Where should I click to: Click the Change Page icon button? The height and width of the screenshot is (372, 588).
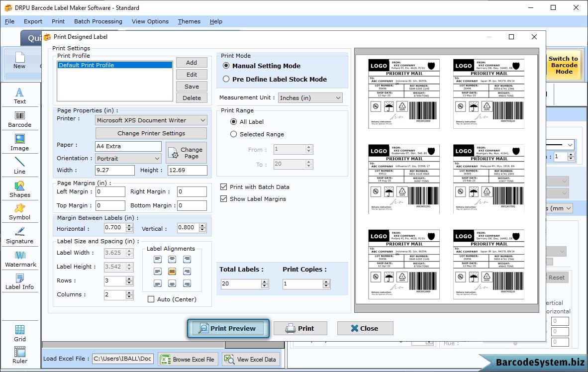(x=186, y=153)
